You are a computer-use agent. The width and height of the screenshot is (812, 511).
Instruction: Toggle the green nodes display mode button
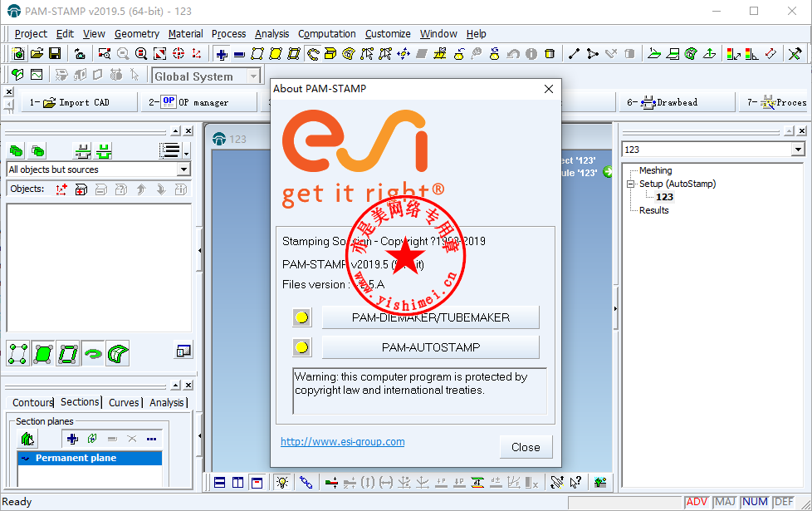[17, 354]
